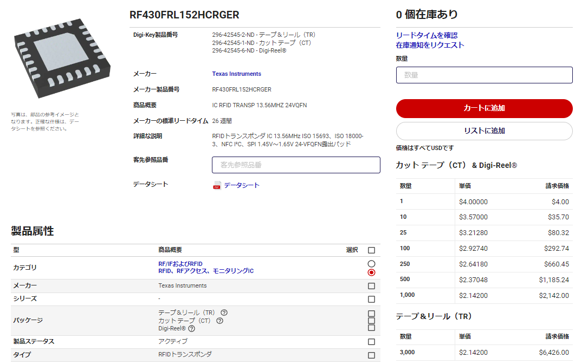Click help icon beside Digi-Reel® package
Image resolution: width=588 pixels, height=364 pixels.
(x=192, y=329)
